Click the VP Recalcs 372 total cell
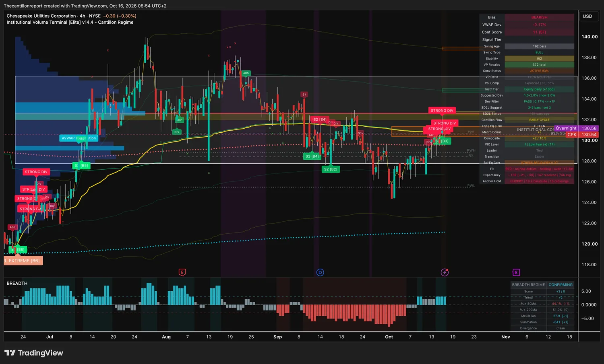This screenshot has height=364, width=604. pos(539,65)
